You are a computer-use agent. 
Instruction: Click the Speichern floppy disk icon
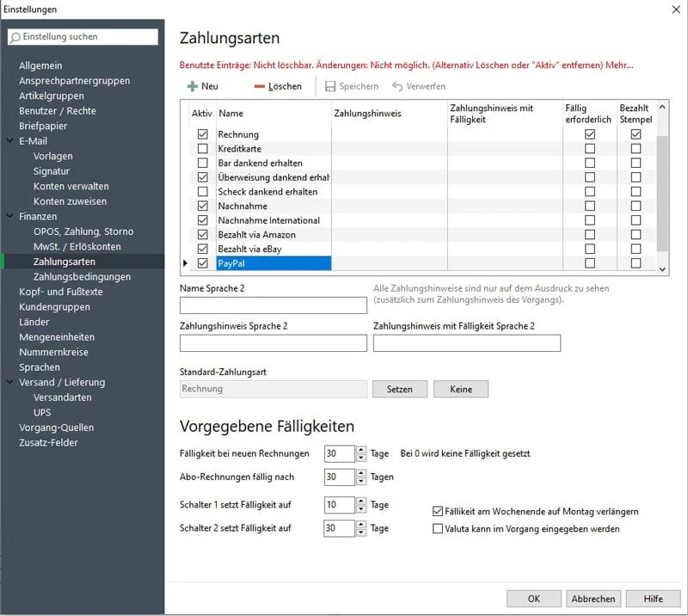coord(330,87)
